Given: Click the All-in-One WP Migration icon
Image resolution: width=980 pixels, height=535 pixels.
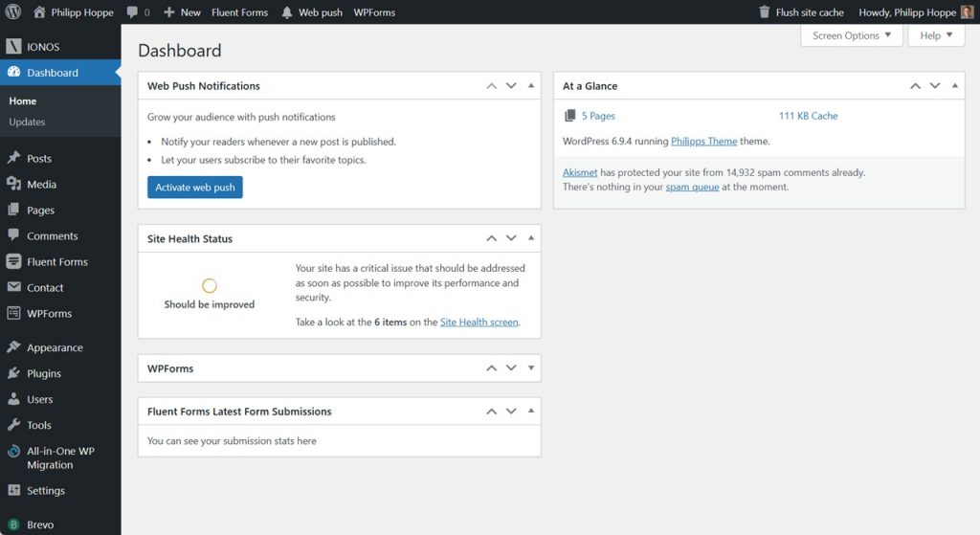Looking at the screenshot, I should point(13,451).
